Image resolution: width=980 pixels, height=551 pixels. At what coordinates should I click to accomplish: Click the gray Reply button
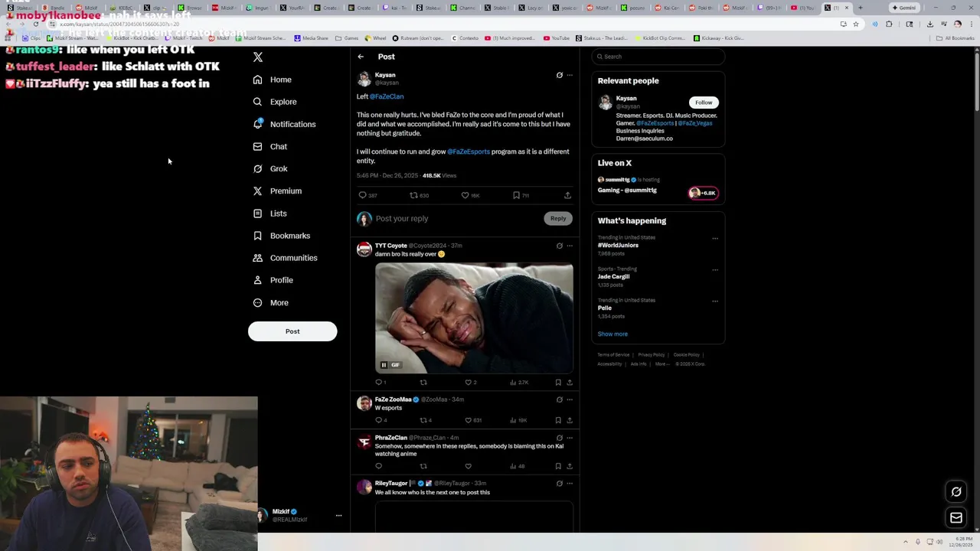tap(558, 219)
